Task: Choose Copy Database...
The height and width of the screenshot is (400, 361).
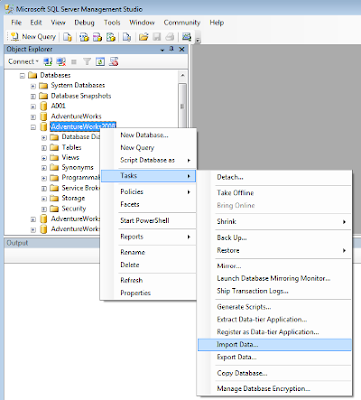Action: (x=242, y=373)
